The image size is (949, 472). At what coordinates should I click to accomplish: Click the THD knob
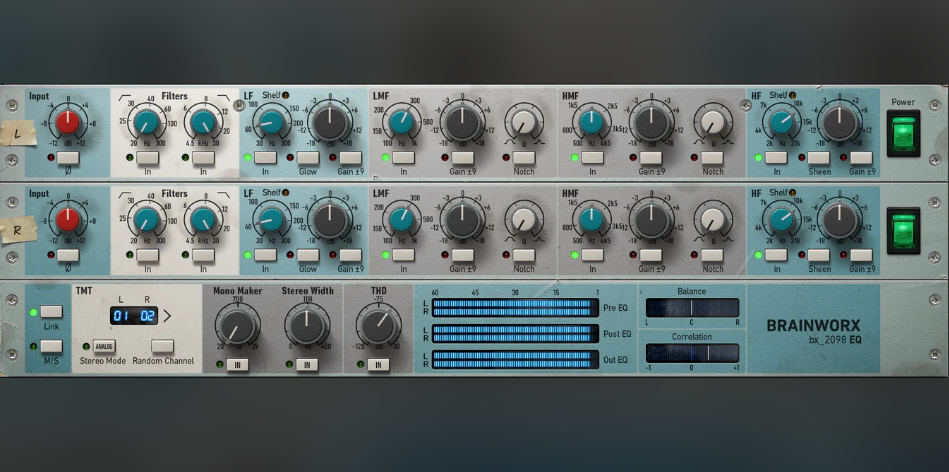coord(378,326)
